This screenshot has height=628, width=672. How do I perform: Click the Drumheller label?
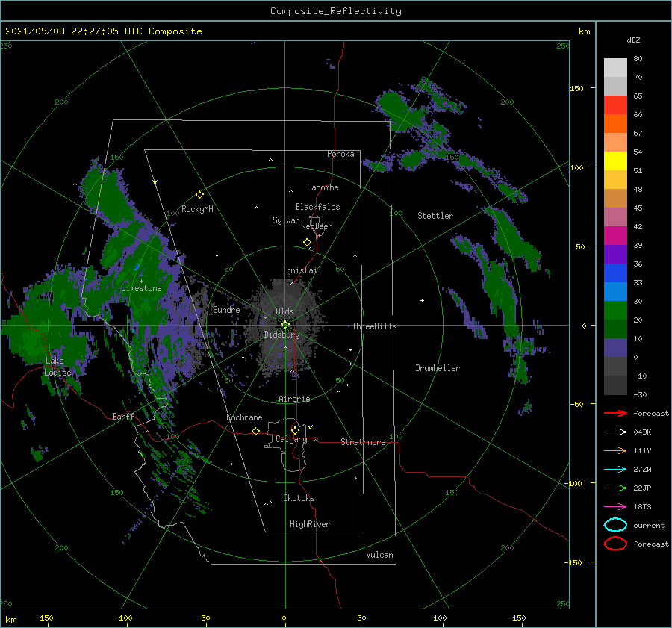[x=438, y=368]
